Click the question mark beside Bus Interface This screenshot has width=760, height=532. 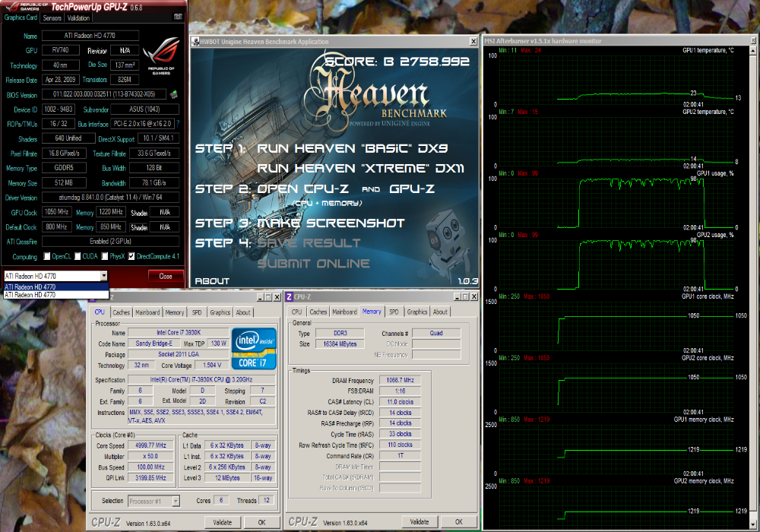(x=178, y=124)
